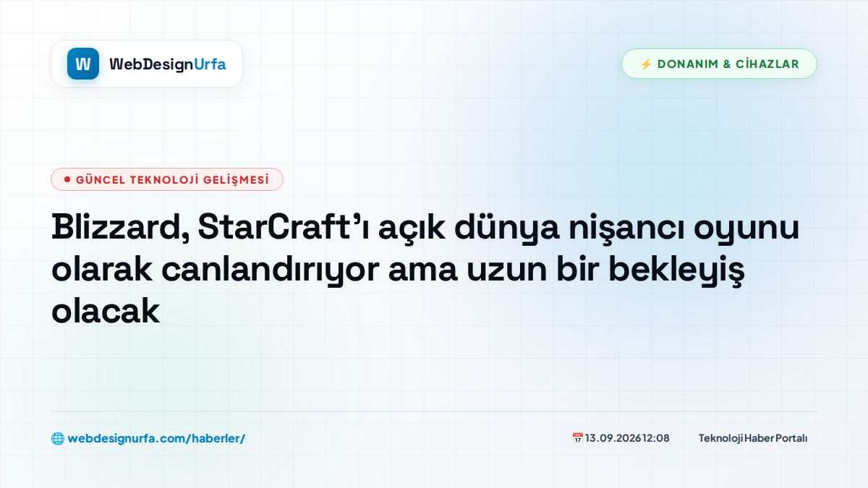Click the Teknoloji Haber Portalı text
Screen dimensions: 868x488
(x=753, y=438)
